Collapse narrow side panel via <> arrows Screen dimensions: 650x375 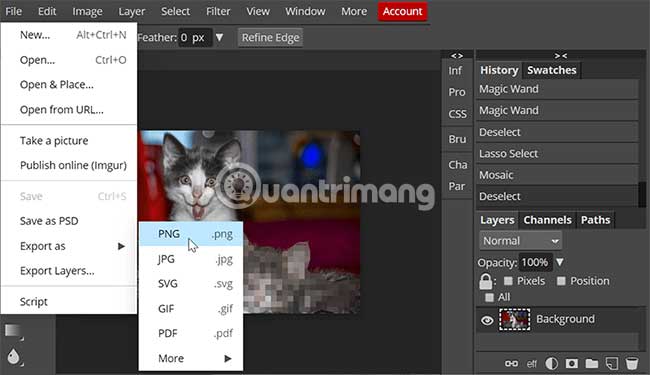point(456,56)
